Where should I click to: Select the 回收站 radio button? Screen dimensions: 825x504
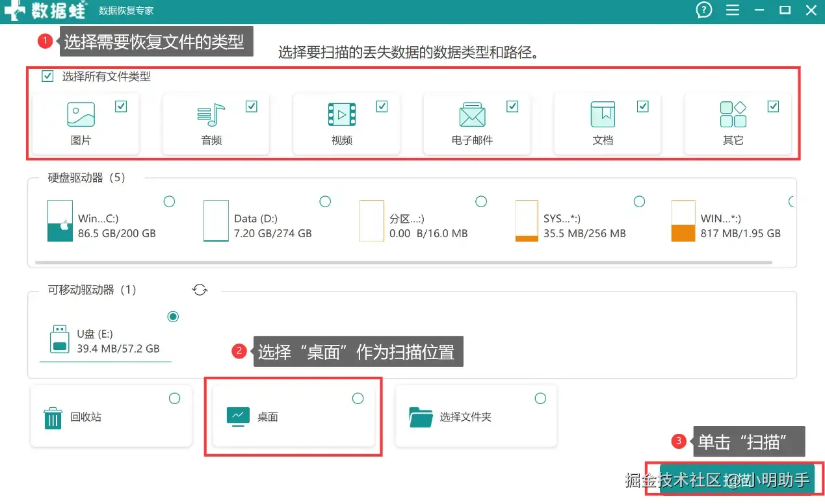(174, 398)
